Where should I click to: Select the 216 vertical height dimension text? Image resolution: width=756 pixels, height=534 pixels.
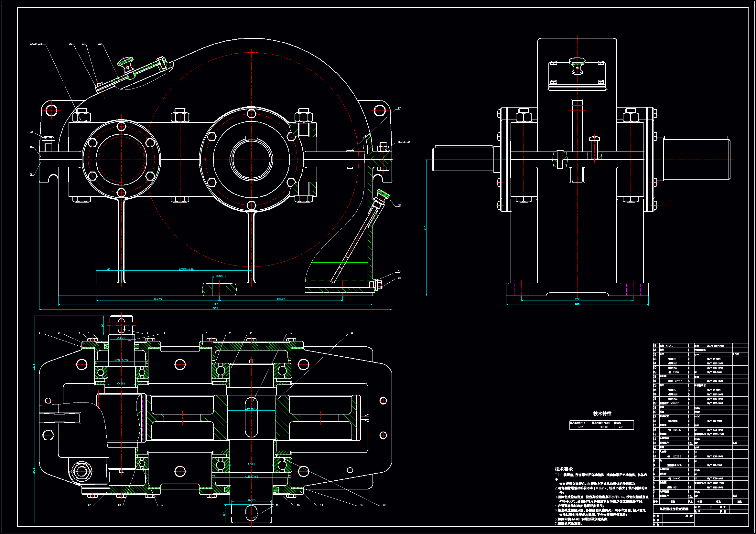point(425,228)
